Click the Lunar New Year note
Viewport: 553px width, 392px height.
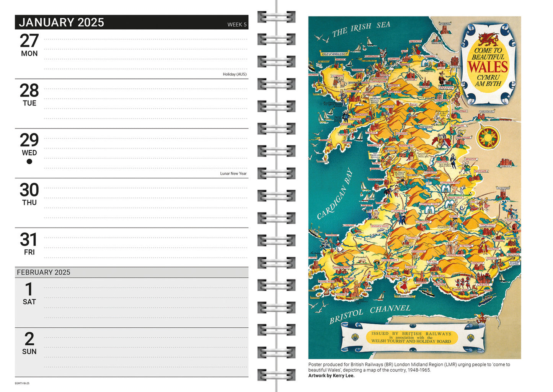point(233,174)
